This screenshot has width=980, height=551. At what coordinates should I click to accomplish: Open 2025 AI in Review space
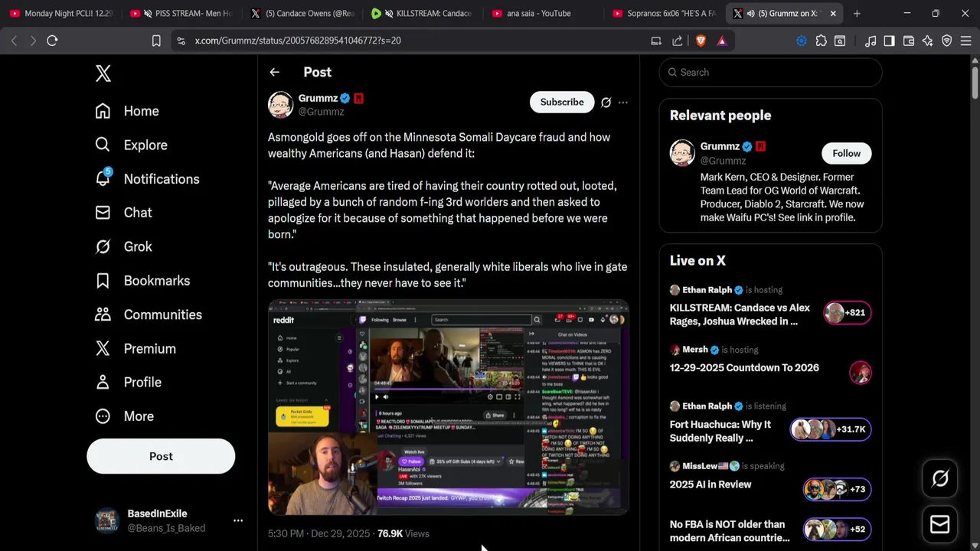tap(710, 484)
